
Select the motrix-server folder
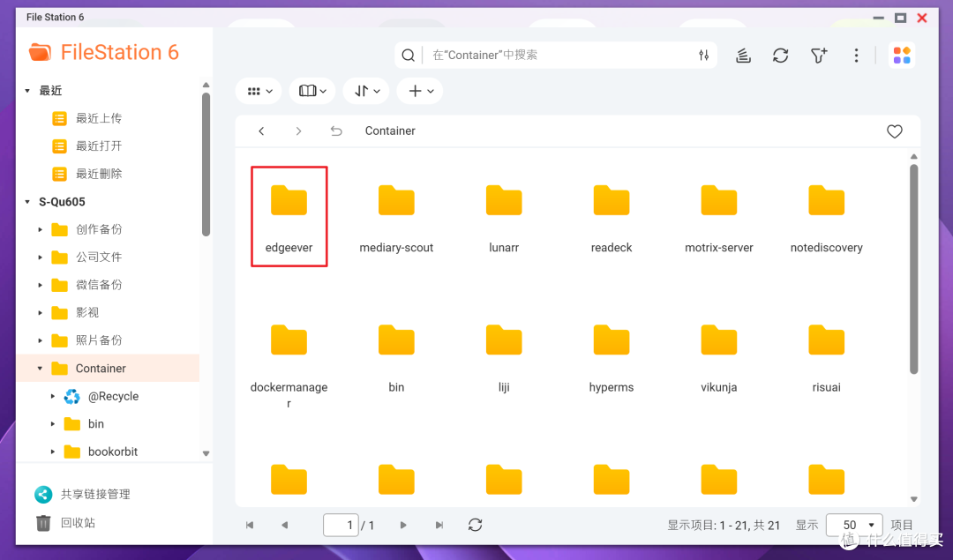pyautogui.click(x=719, y=218)
